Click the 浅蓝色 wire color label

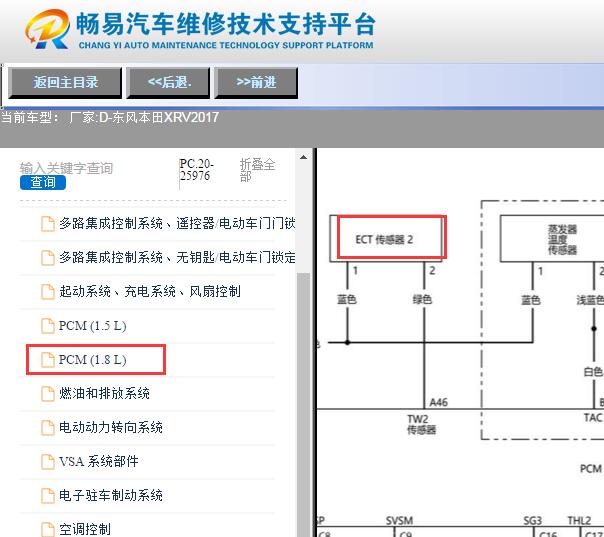pyautogui.click(x=590, y=300)
